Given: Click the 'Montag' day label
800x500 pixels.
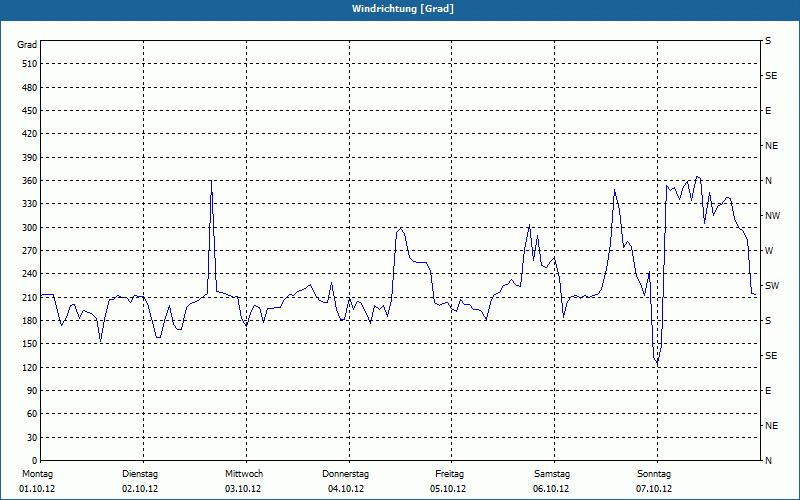Looking at the screenshot, I should click(37, 474).
